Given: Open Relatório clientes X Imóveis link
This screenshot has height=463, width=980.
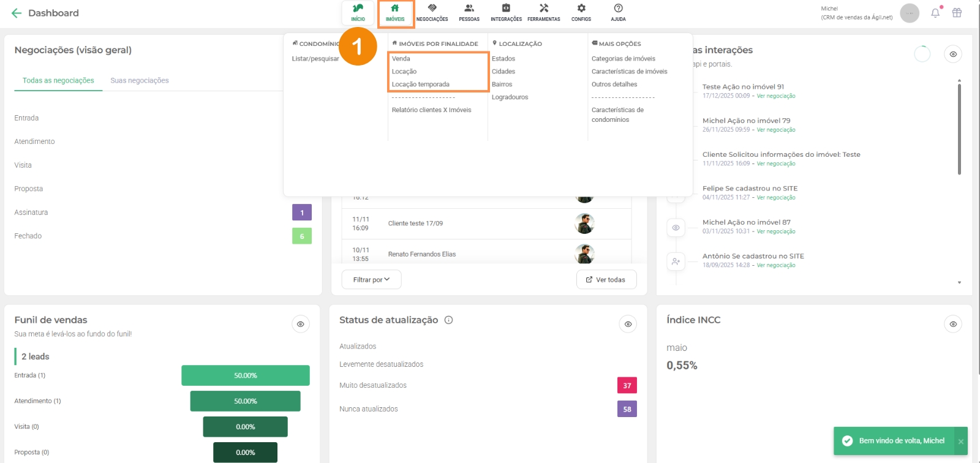Looking at the screenshot, I should click(x=431, y=110).
